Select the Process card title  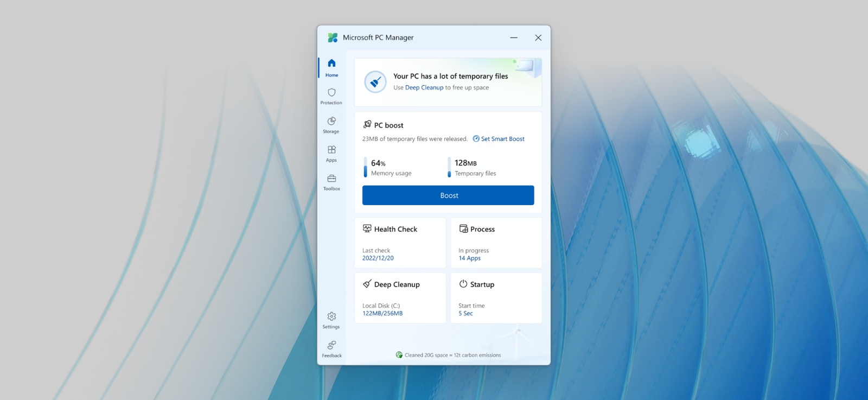[x=483, y=229]
